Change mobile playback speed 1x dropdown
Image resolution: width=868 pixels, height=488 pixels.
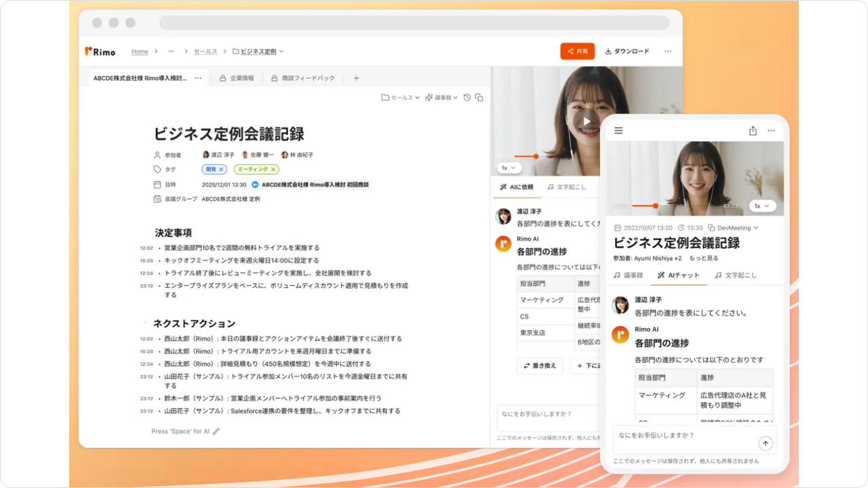(763, 205)
